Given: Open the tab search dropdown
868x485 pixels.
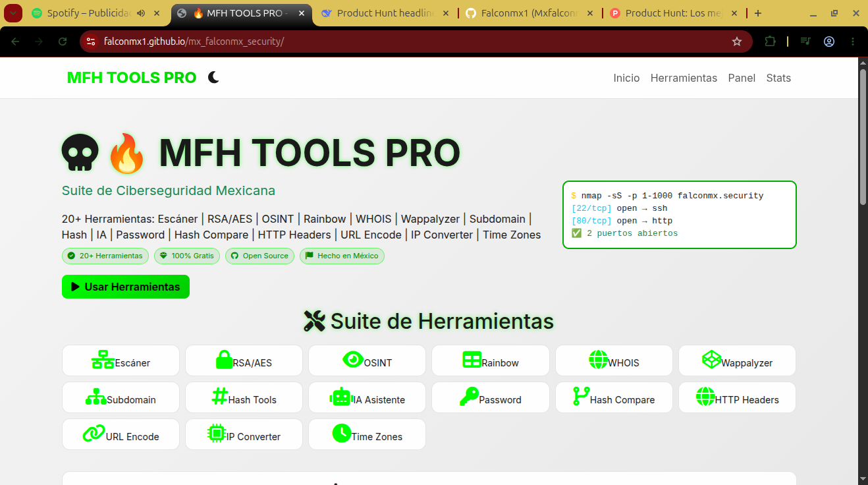Looking at the screenshot, I should 14,13.
